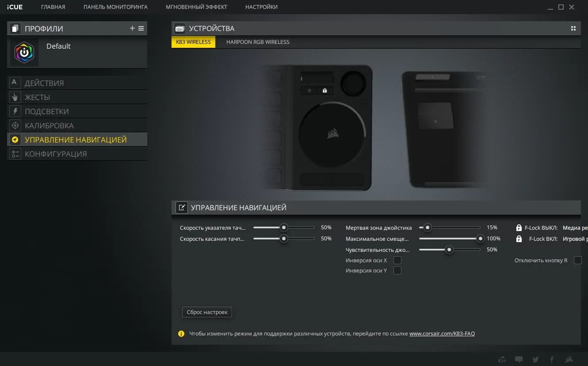Viewport: 588px width, 366px height.
Task: Switch to the HARPOON RGB WIRELESS tab
Action: point(258,42)
